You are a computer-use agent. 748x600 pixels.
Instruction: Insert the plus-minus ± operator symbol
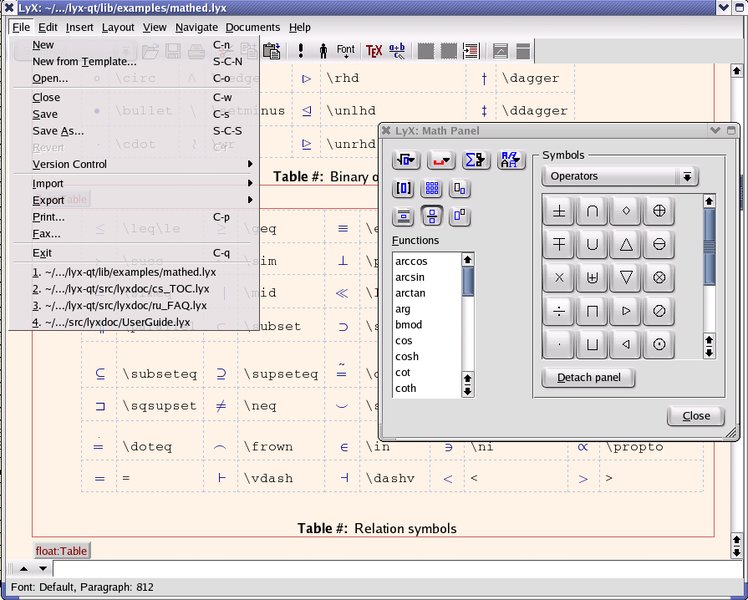(x=559, y=210)
